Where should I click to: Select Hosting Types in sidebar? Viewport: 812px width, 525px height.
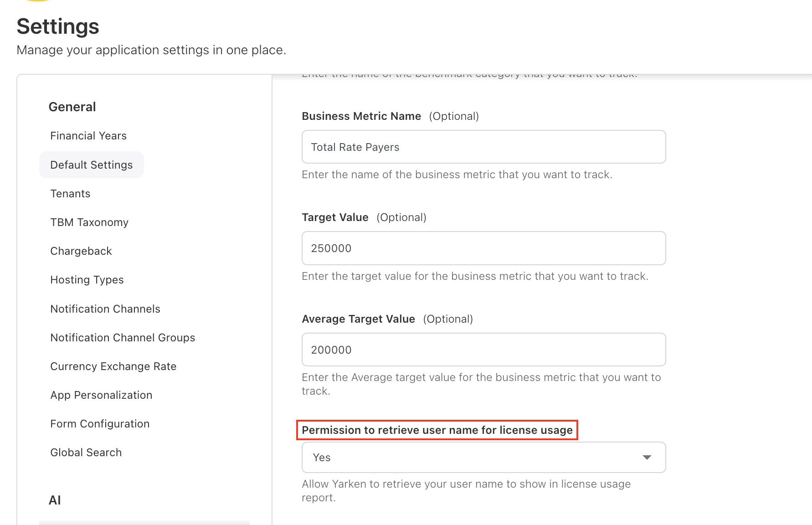(x=87, y=280)
